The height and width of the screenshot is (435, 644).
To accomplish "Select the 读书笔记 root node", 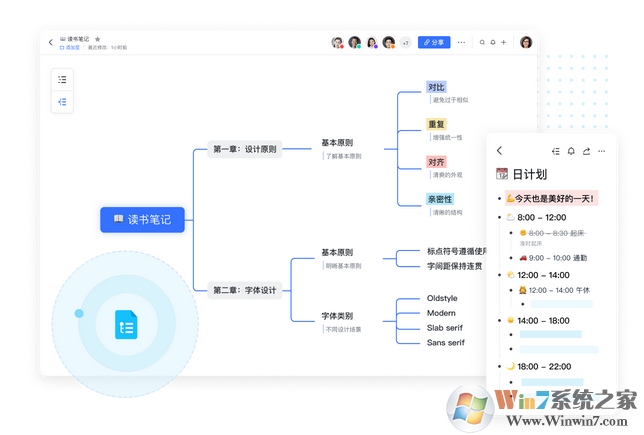I will (x=143, y=220).
